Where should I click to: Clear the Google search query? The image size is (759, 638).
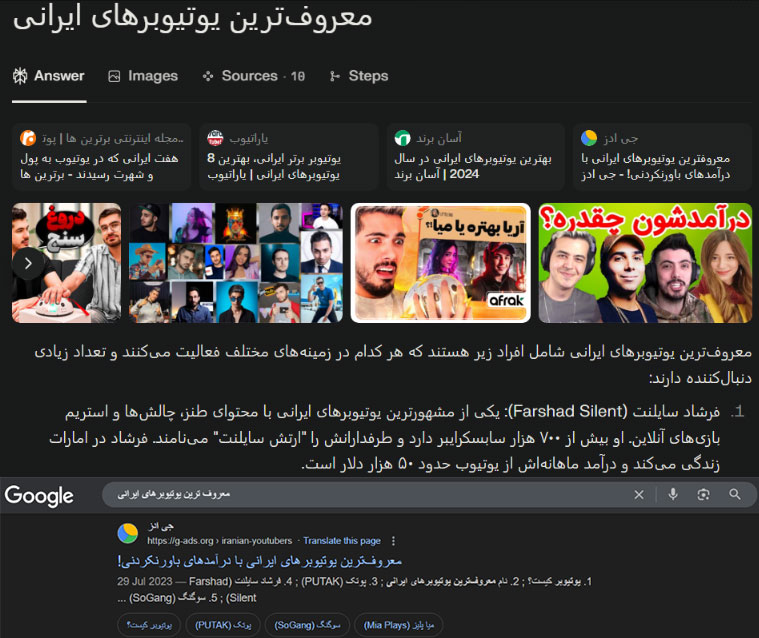(639, 494)
